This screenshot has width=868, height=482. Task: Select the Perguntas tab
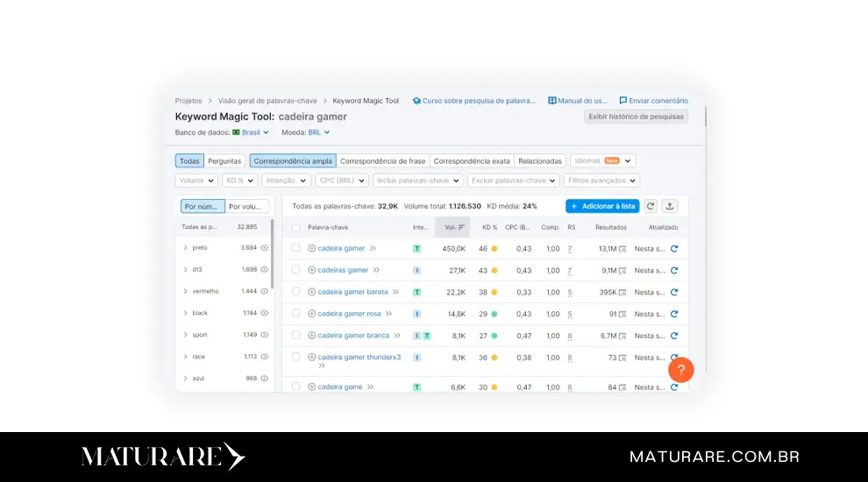[x=224, y=161]
